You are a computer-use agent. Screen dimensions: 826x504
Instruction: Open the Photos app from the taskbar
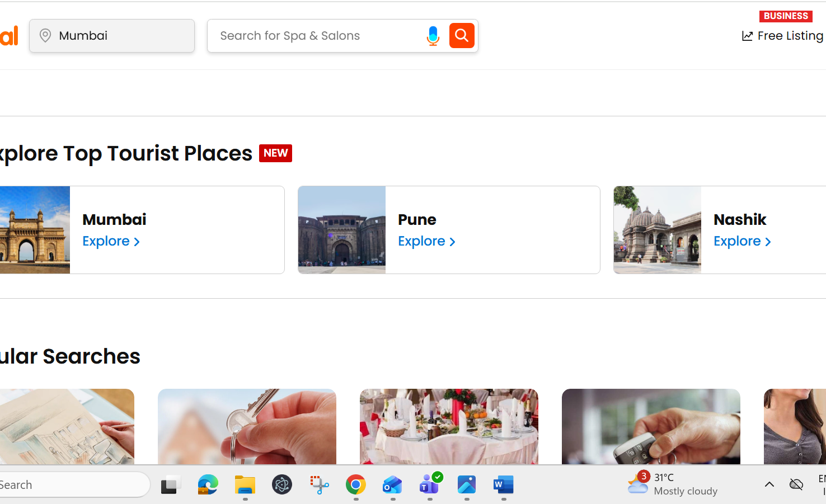tap(467, 484)
